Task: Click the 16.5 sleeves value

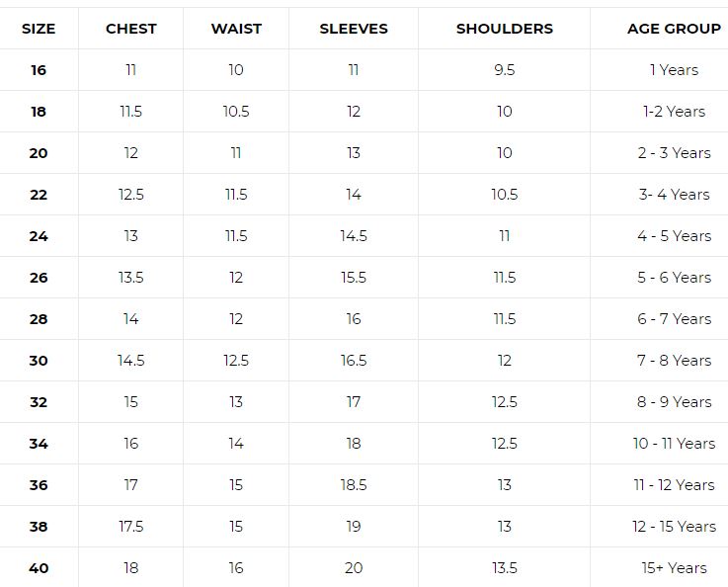Action: pyautogui.click(x=354, y=361)
